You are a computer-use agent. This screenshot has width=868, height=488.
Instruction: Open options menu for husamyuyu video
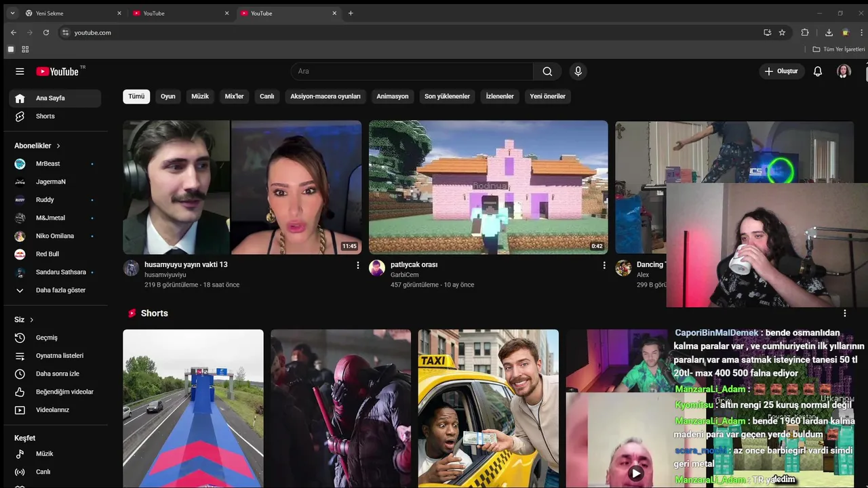click(x=358, y=265)
